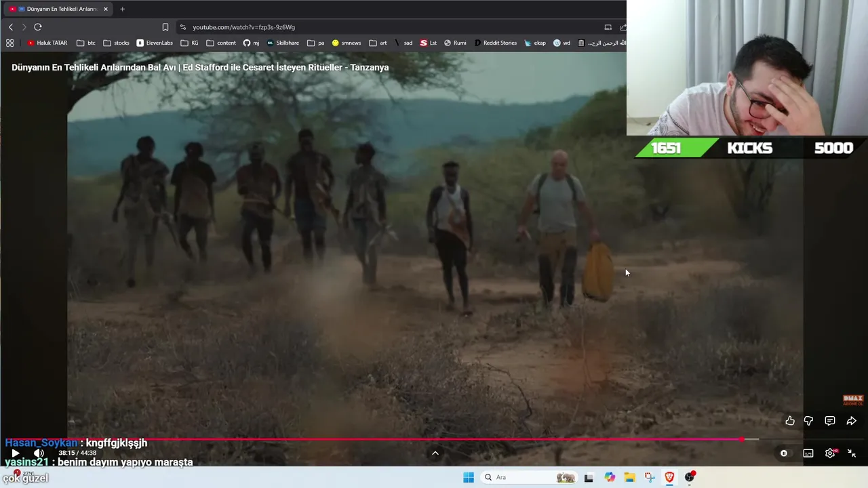Screen dimensions: 868x488
Task: Open player settings gear
Action: point(830,453)
